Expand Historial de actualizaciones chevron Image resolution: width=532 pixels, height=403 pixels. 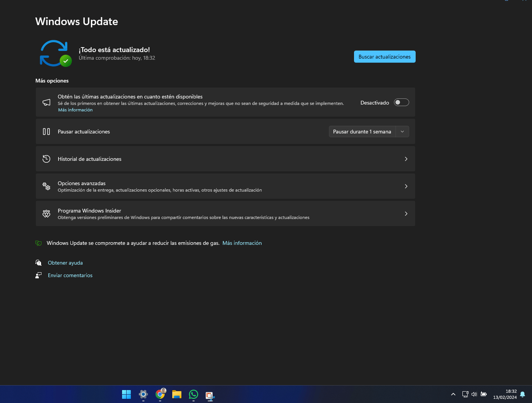click(x=406, y=159)
